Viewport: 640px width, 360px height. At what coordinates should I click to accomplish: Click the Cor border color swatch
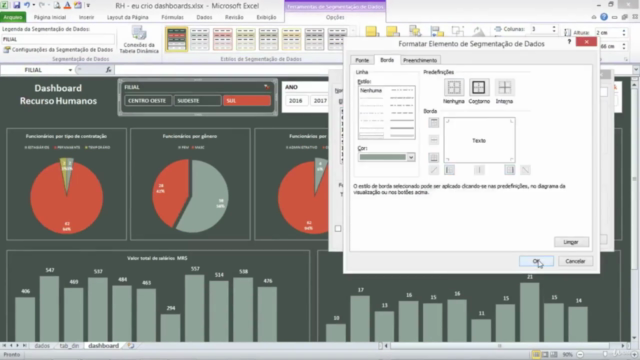pyautogui.click(x=382, y=157)
